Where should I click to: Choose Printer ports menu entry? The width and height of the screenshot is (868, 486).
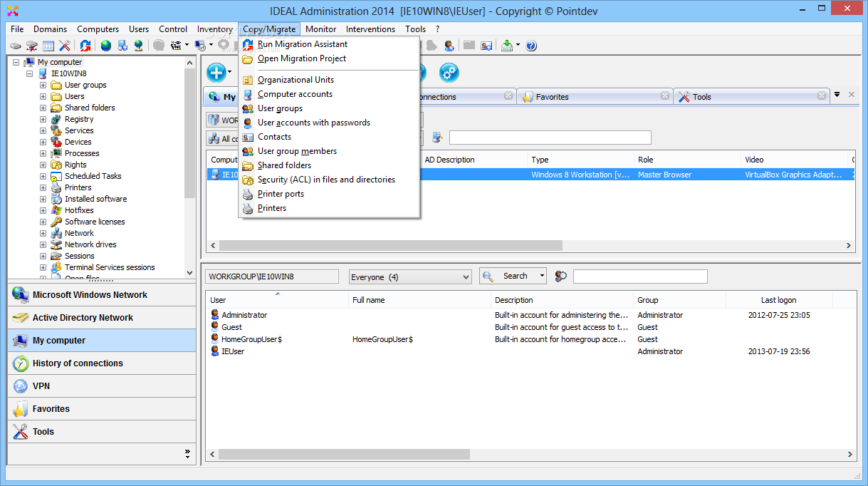(329, 194)
